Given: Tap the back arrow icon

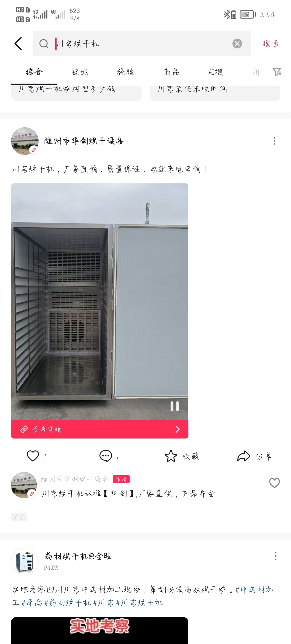Looking at the screenshot, I should coord(18,43).
